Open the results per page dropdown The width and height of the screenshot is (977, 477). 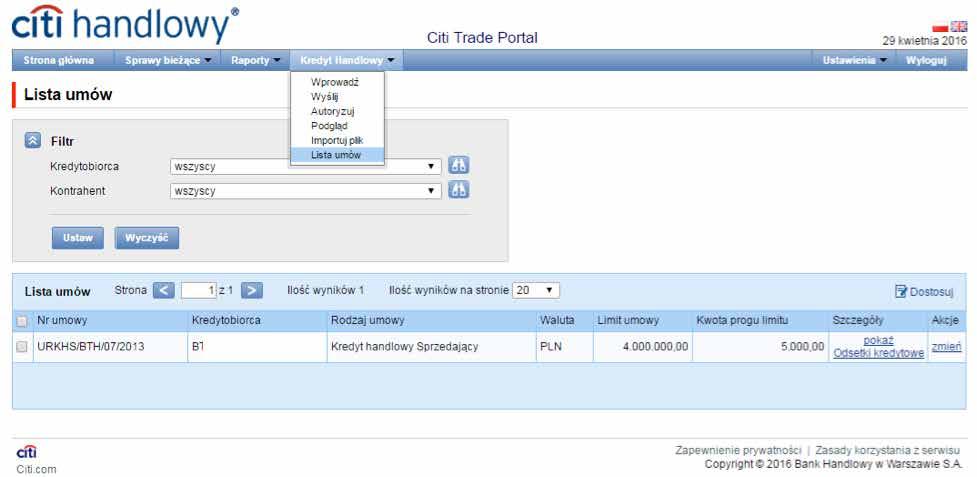(536, 290)
